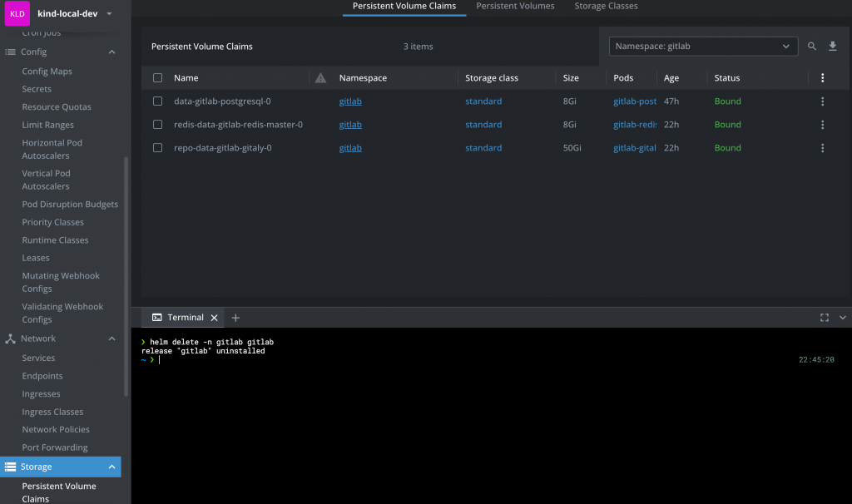Open search in Persistent Volume Claims
Image resolution: width=852 pixels, height=504 pixels.
tap(812, 47)
